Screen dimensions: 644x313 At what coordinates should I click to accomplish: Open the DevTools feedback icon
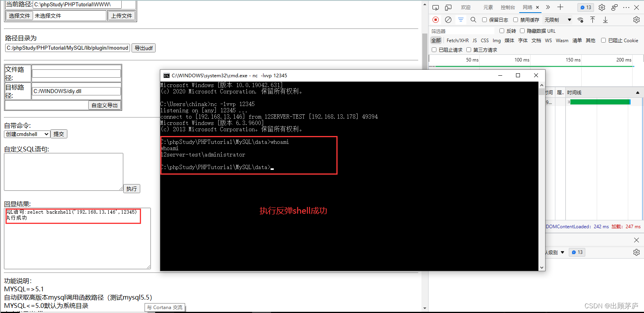click(x=614, y=7)
